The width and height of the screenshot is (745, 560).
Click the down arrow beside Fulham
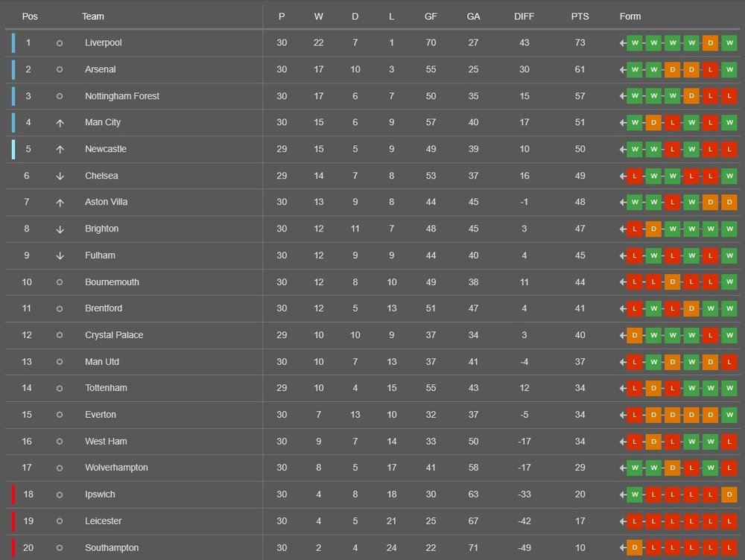coord(60,255)
